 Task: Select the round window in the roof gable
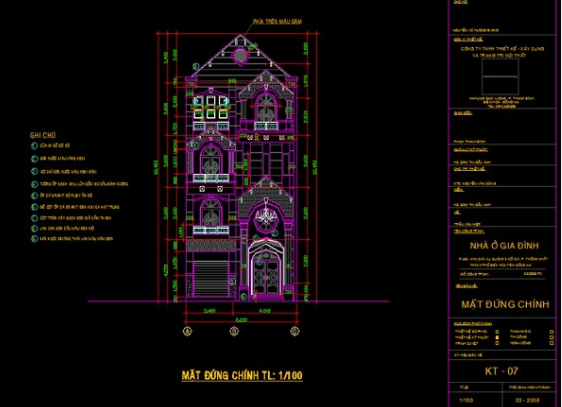coord(240,56)
